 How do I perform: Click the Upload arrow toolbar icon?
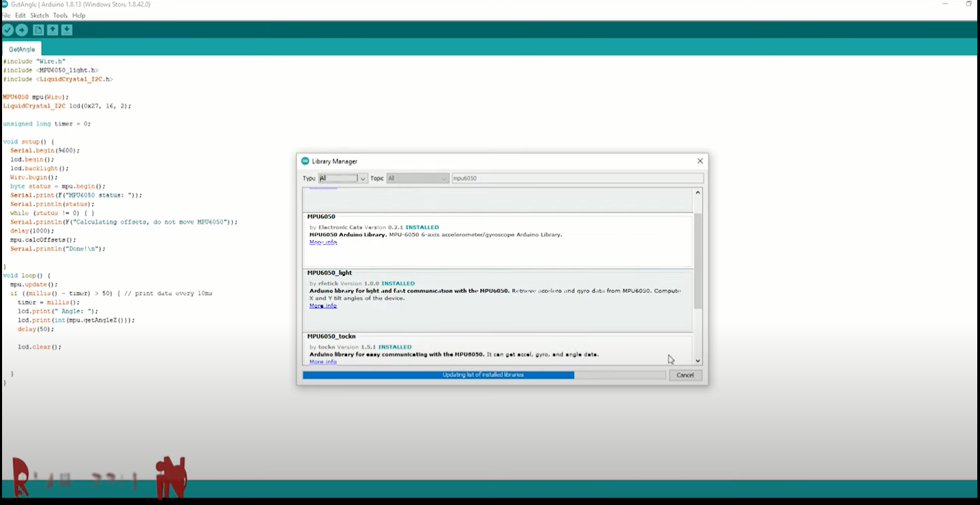(22, 30)
